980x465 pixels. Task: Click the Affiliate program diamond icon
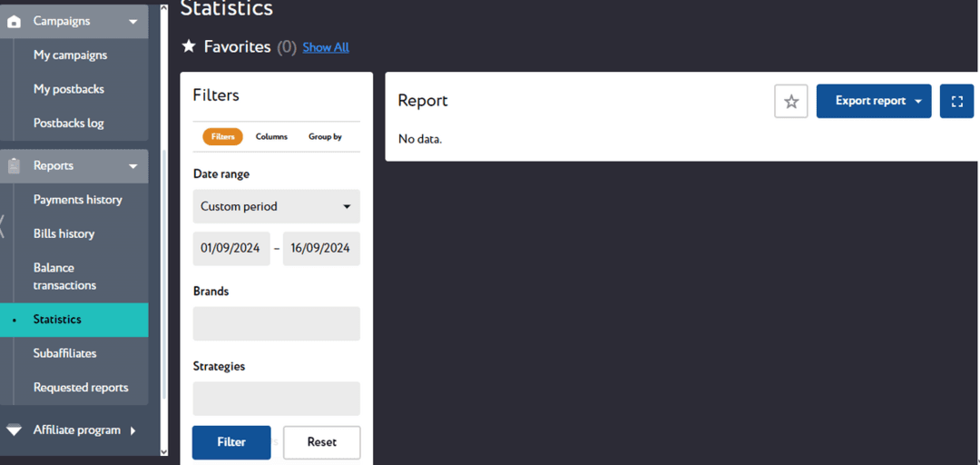pyautogui.click(x=15, y=430)
